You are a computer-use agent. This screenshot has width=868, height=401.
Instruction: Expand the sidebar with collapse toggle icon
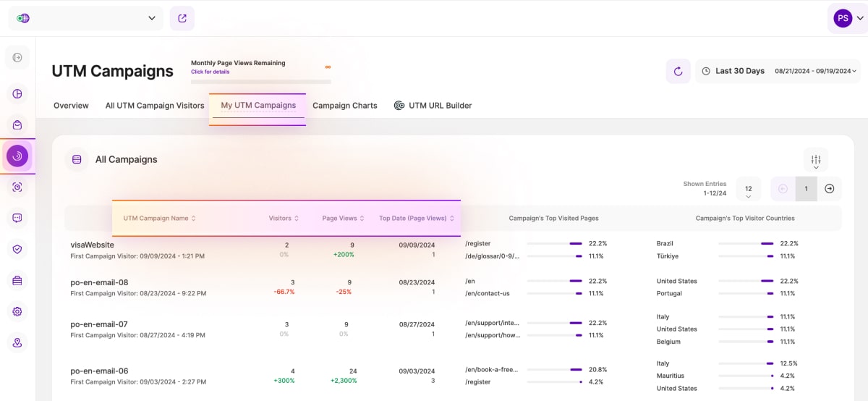(x=17, y=58)
